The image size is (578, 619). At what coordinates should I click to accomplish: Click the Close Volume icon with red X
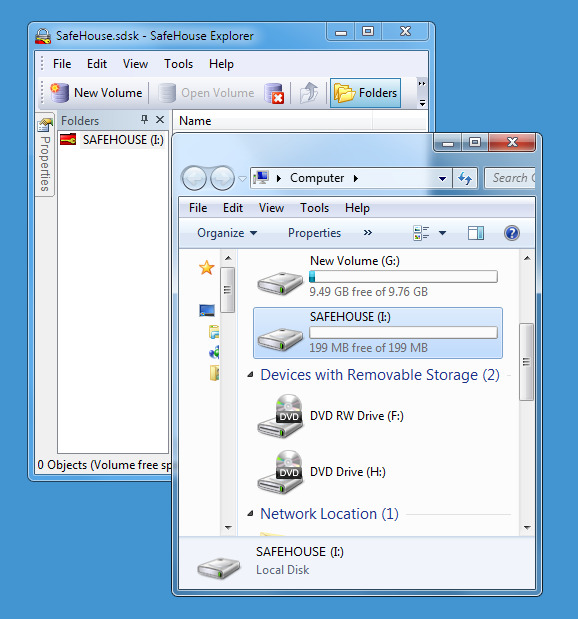274,93
